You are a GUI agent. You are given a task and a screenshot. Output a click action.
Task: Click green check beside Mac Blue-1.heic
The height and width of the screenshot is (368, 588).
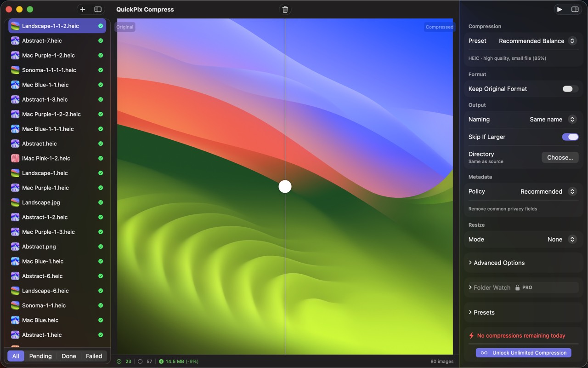[x=101, y=261]
